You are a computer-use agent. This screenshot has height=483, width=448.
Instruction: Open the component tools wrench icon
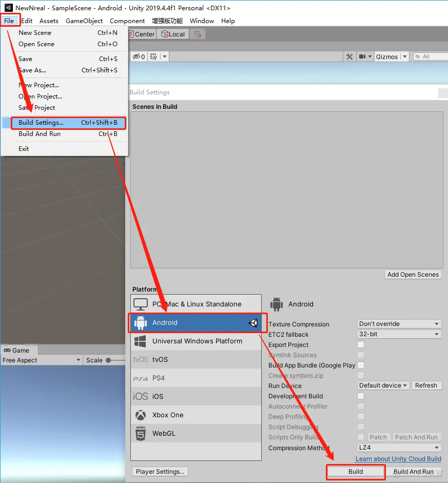tap(349, 56)
